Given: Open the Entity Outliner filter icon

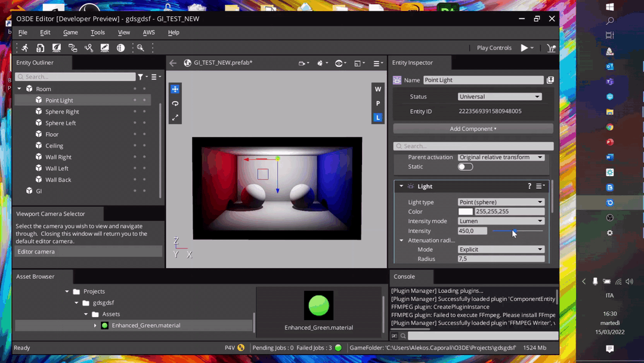Looking at the screenshot, I should (x=141, y=77).
